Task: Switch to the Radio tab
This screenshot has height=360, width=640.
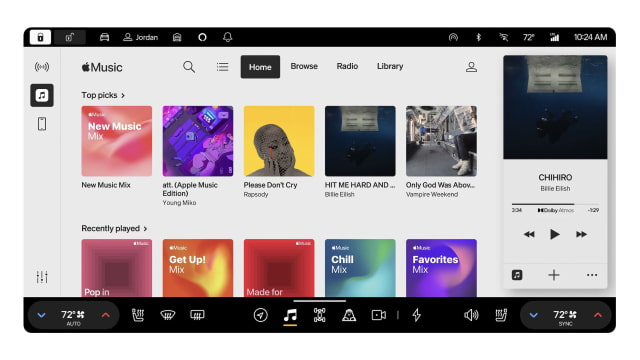Action: 347,66
